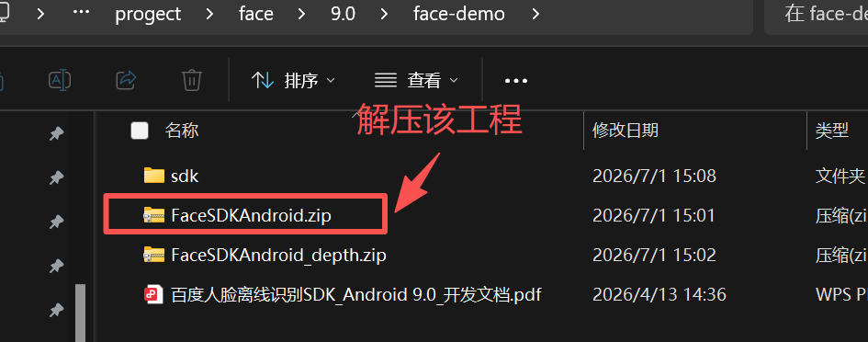The image size is (868, 342).
Task: Click the navigation pane scrollbar thumb
Action: pyautogui.click(x=81, y=313)
